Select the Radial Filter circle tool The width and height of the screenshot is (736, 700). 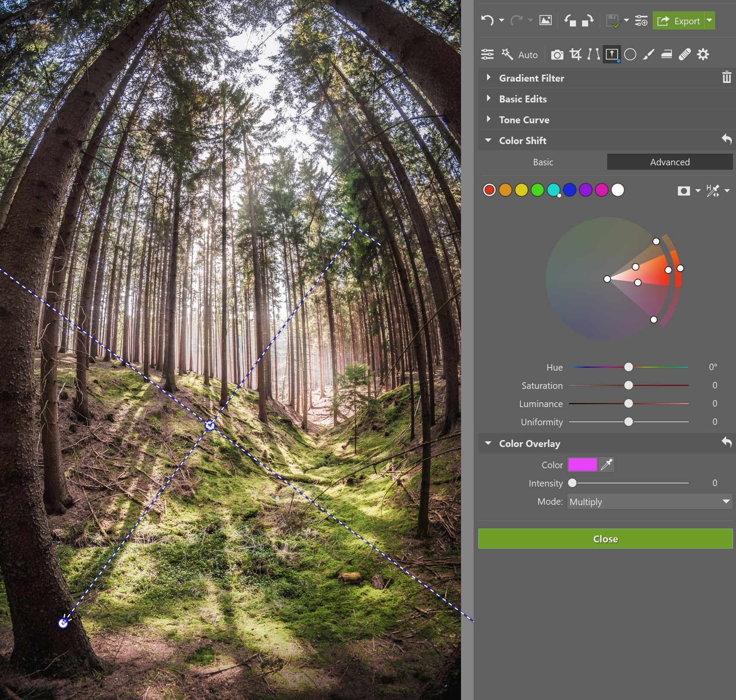(x=630, y=55)
